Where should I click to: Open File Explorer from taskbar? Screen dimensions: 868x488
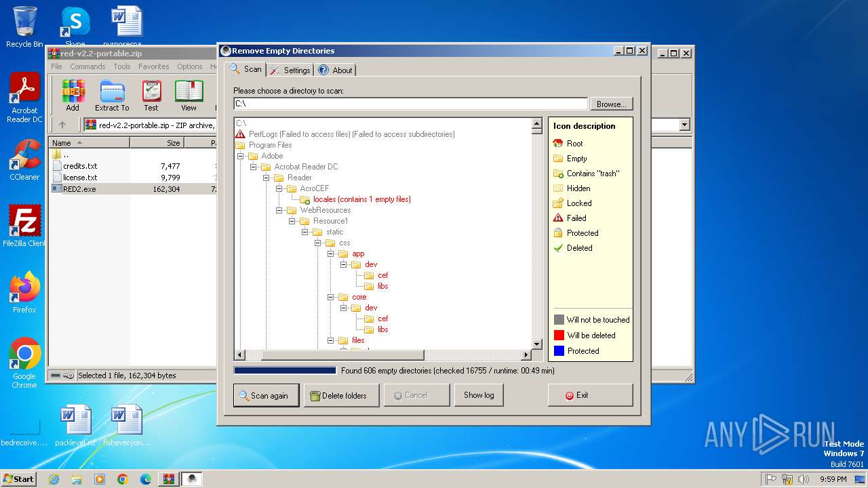click(x=77, y=479)
